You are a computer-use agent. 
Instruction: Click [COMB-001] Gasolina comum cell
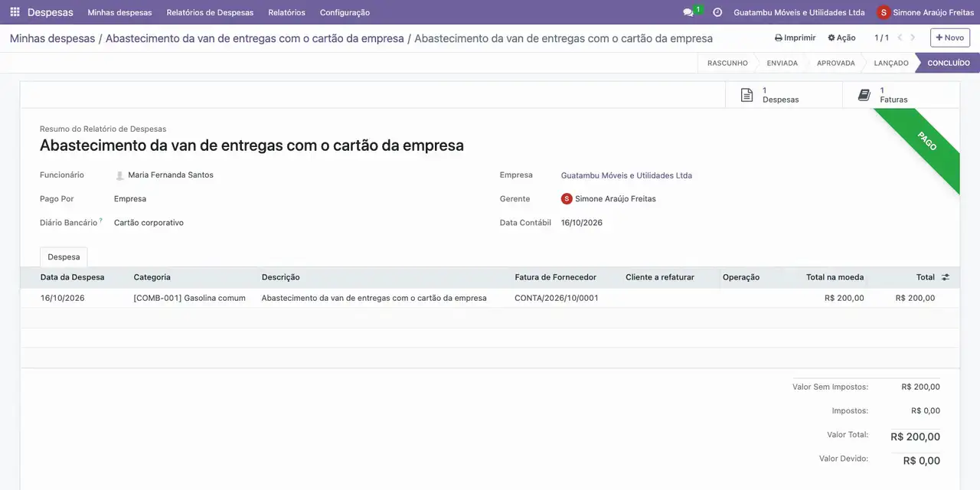[x=190, y=298]
